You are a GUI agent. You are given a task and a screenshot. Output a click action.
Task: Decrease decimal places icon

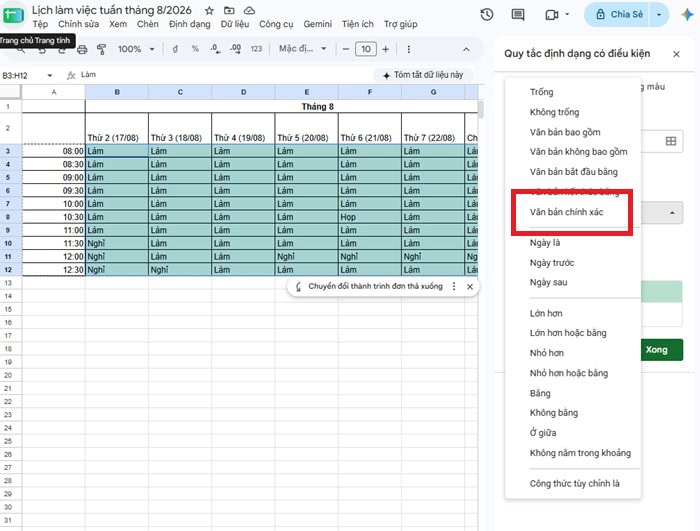215,49
